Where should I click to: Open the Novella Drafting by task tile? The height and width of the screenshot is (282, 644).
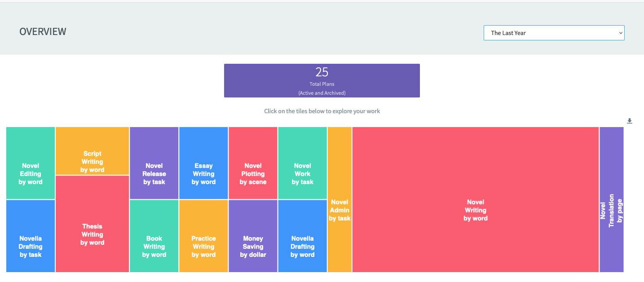click(30, 246)
